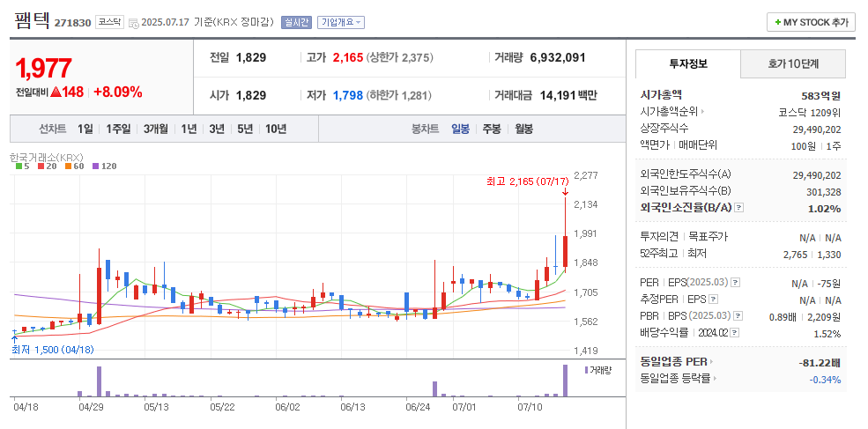Click the red up-triangle beside 148
Image resolution: width=868 pixels, height=429 pixels.
click(x=56, y=92)
